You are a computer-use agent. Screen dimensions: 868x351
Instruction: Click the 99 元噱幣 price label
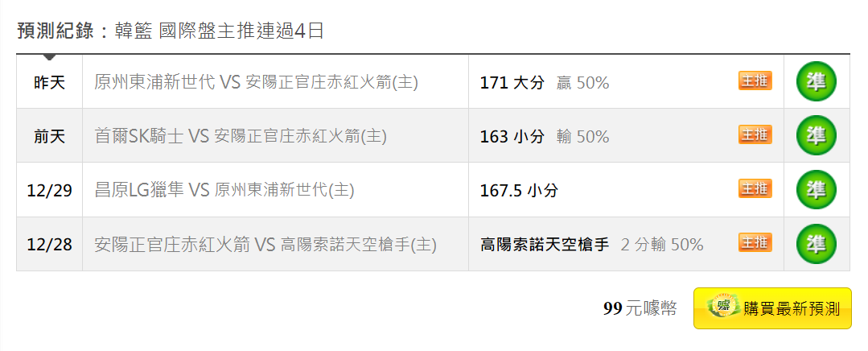640,308
